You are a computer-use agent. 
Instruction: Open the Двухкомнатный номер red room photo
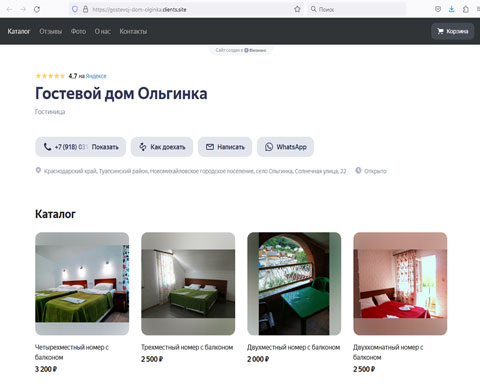click(x=400, y=284)
